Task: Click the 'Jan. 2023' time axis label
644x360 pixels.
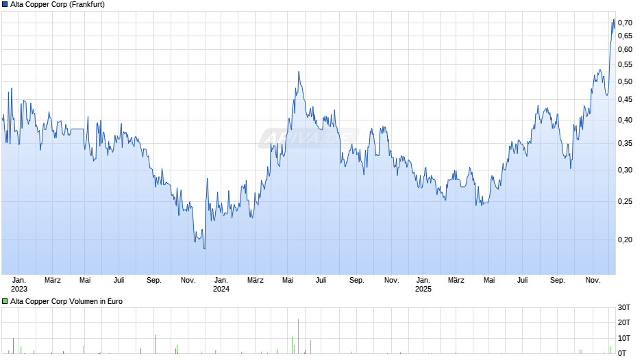Action: tap(19, 285)
